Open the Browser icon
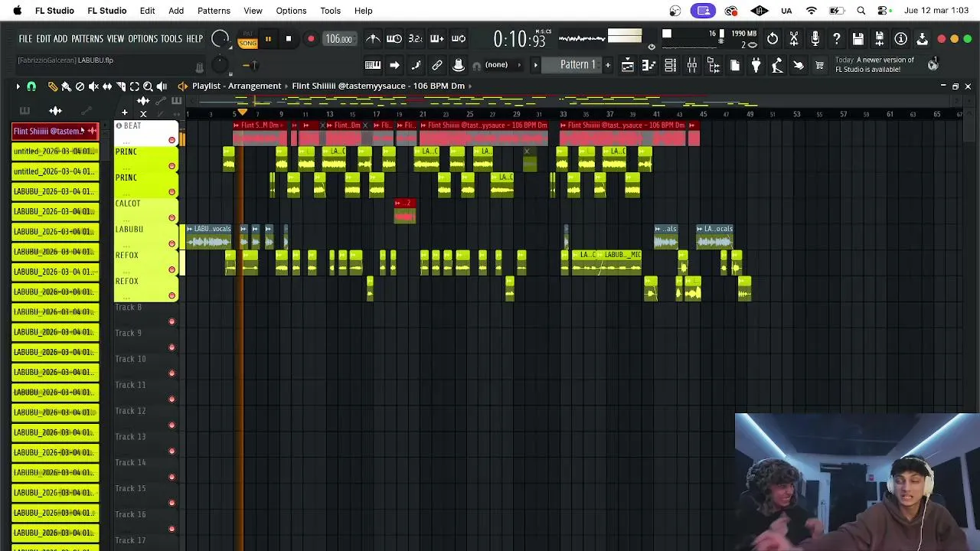The height and width of the screenshot is (551, 980). click(x=714, y=65)
